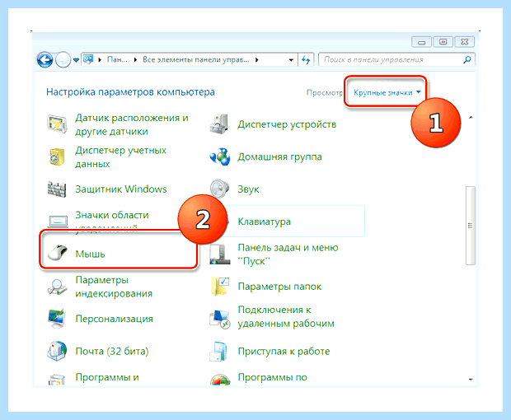This screenshot has height=420, width=511.
Task: Click the search magnifier icon
Action: click(467, 59)
